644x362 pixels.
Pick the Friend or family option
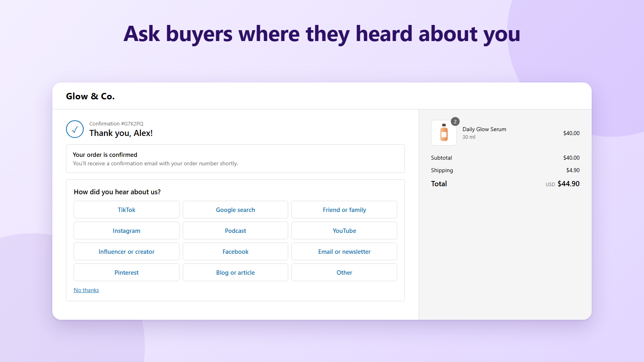click(x=344, y=210)
